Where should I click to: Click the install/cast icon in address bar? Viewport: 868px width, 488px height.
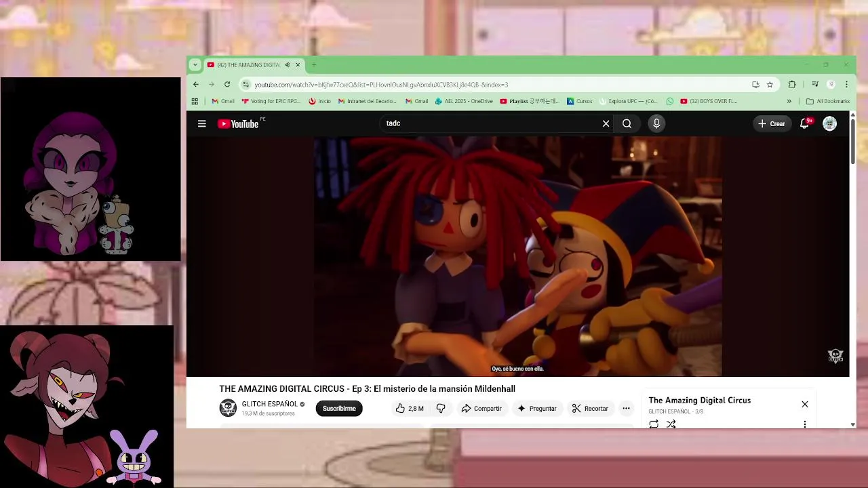755,84
